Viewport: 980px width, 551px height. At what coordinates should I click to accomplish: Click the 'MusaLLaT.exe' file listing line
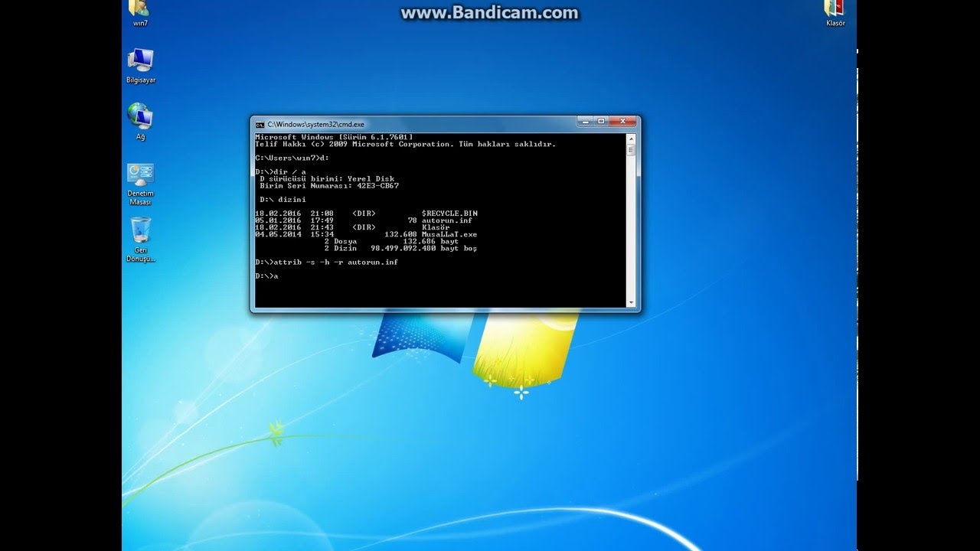tap(366, 234)
